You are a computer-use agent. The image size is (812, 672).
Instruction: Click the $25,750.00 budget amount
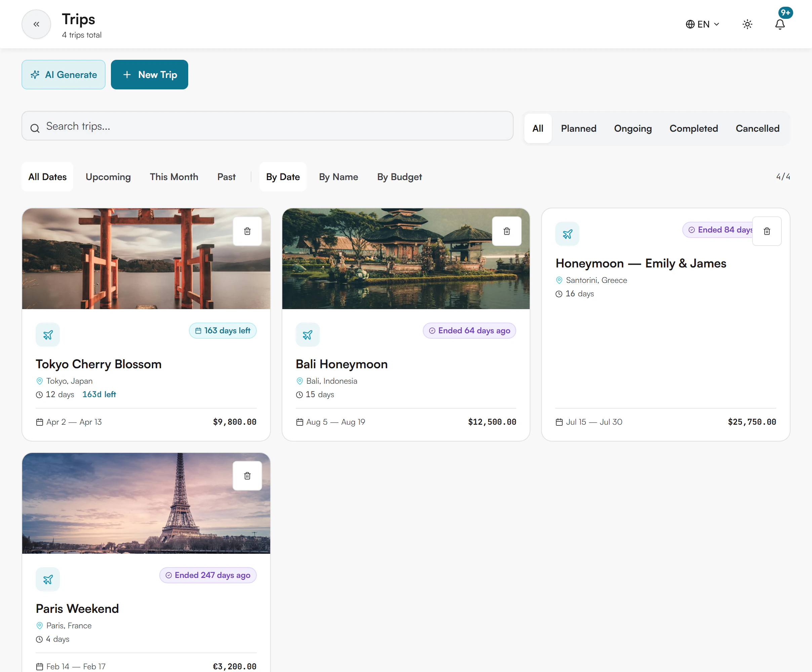click(752, 422)
